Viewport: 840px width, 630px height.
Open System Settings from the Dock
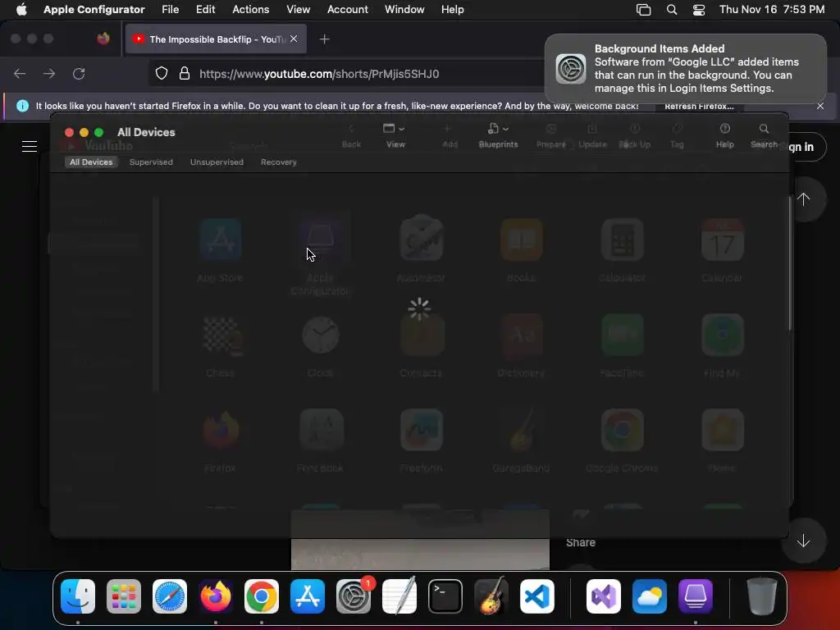(x=353, y=596)
